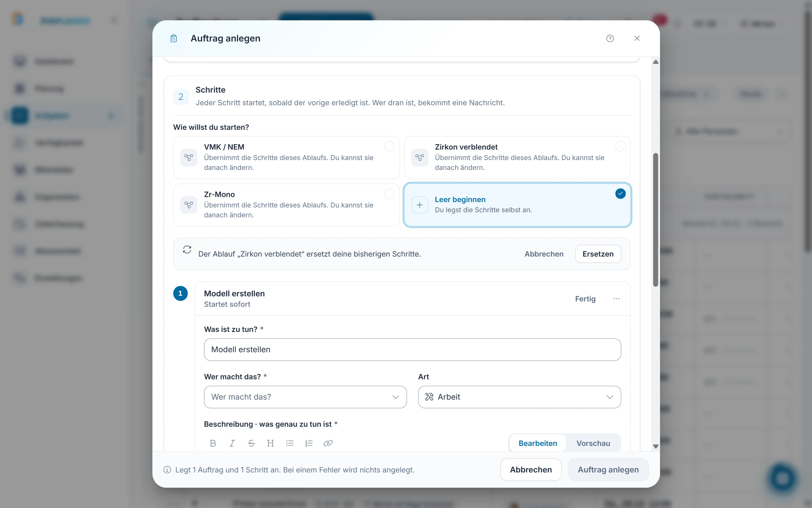Click the Was ist zu tun? input field

coord(412,349)
